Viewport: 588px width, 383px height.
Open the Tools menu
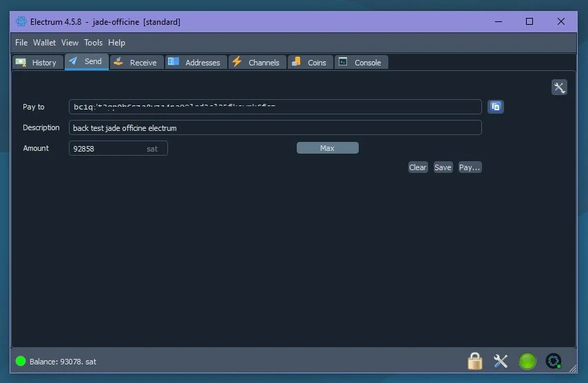(93, 43)
